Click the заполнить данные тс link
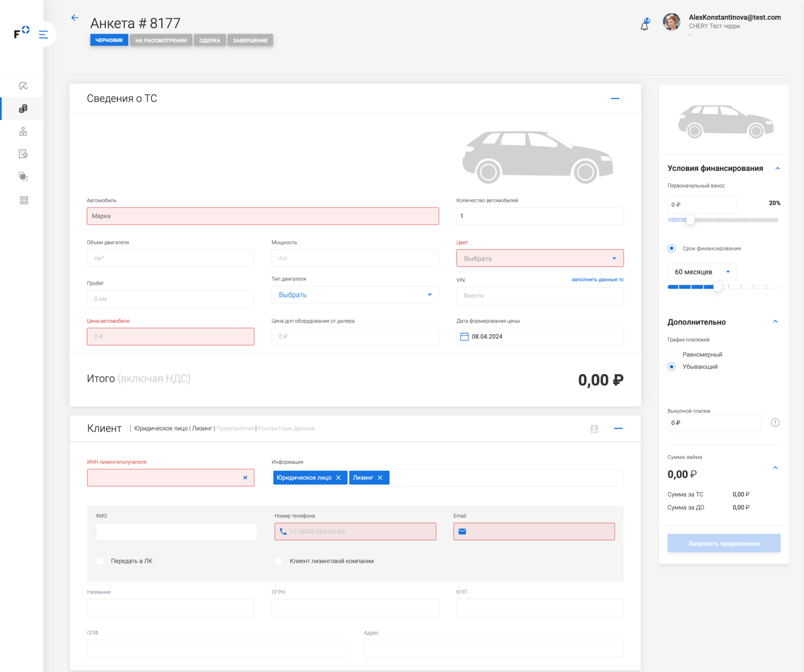This screenshot has height=672, width=804. pyautogui.click(x=597, y=280)
